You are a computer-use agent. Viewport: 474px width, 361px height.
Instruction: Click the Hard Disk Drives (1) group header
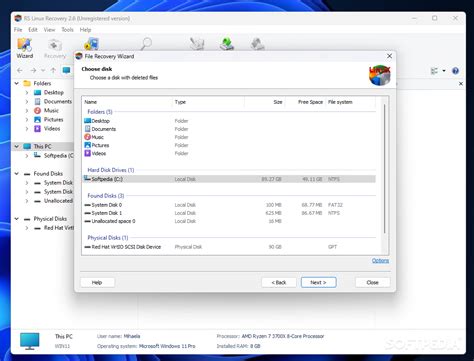coord(111,170)
